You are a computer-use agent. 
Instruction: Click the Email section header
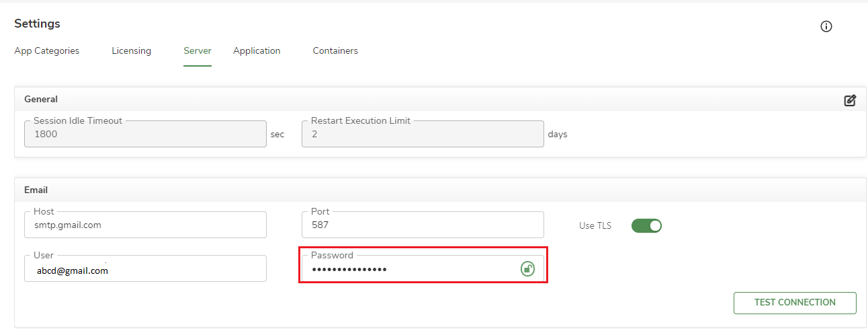click(36, 190)
